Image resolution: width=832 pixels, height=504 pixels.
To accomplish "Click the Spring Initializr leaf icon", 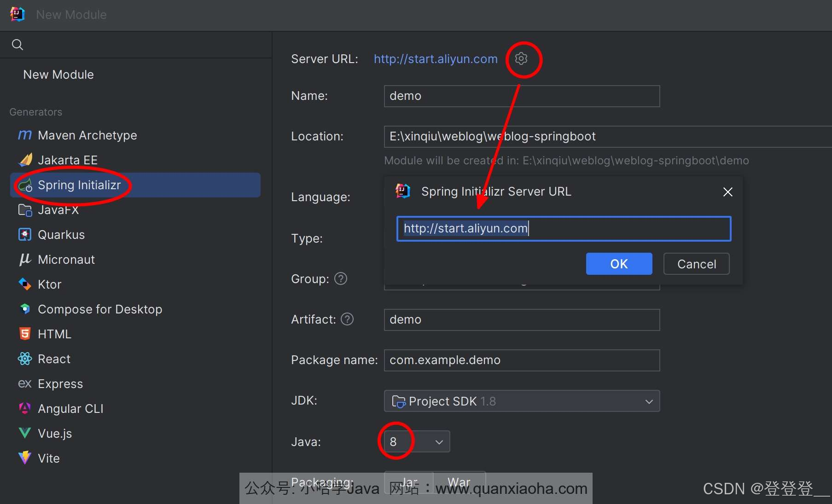I will [25, 185].
